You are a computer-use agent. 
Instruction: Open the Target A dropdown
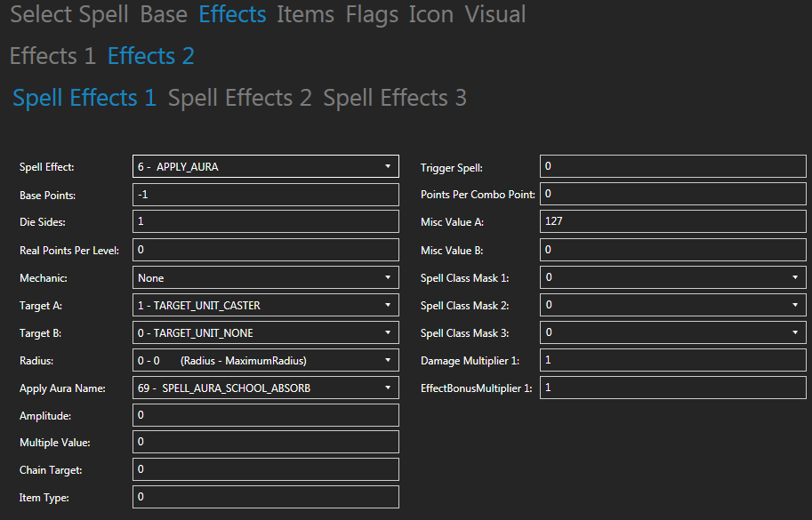[x=265, y=305]
